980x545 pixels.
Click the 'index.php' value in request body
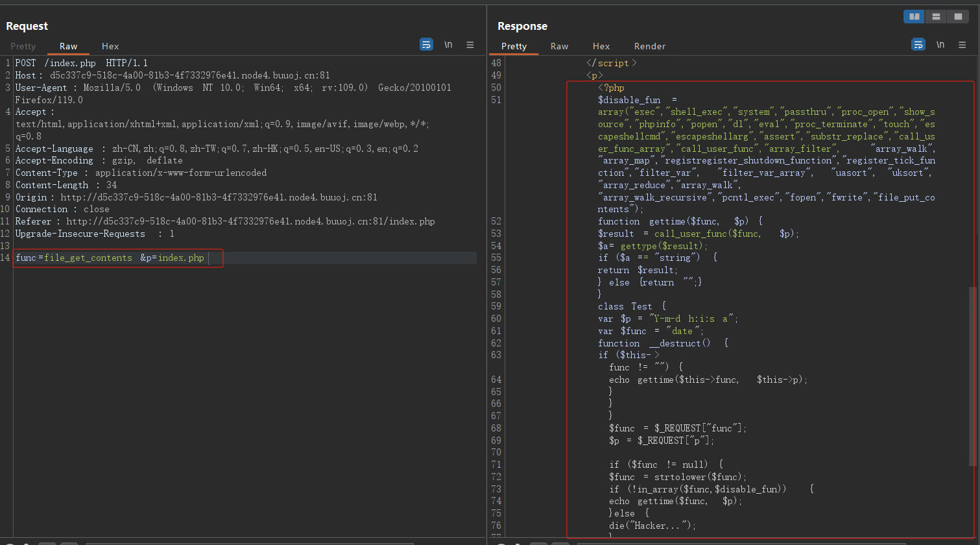(181, 258)
